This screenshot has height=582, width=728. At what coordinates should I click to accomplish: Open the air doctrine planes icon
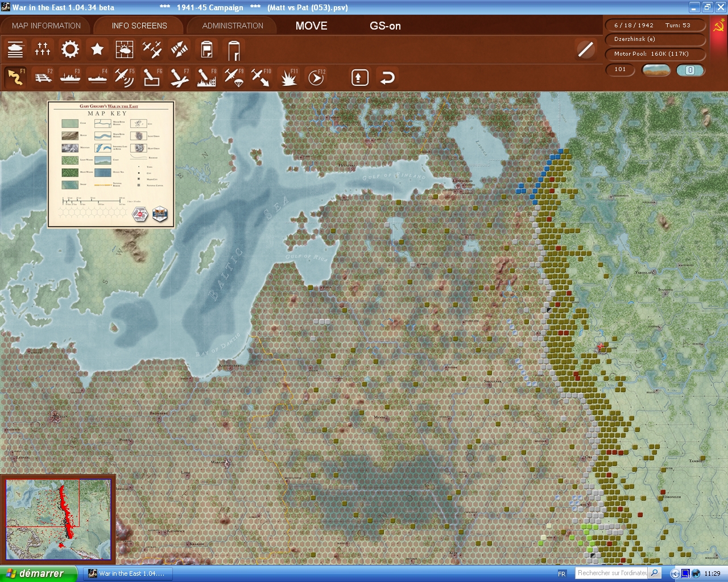pyautogui.click(x=152, y=50)
